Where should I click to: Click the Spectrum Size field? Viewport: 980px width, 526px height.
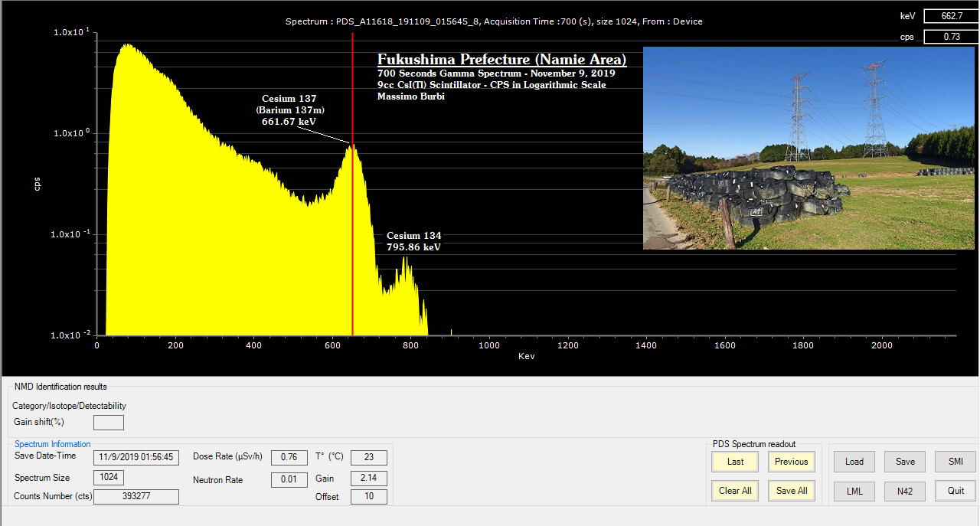[108, 478]
